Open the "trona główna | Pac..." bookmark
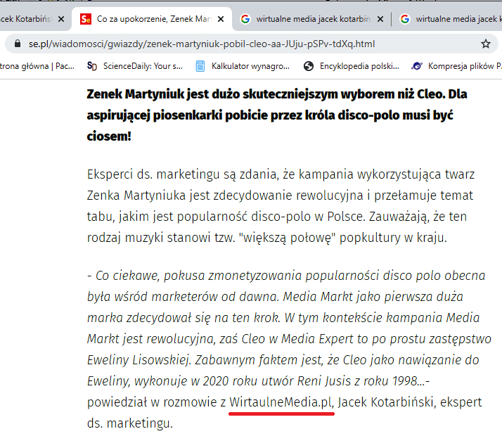The image size is (502, 448). point(37,66)
